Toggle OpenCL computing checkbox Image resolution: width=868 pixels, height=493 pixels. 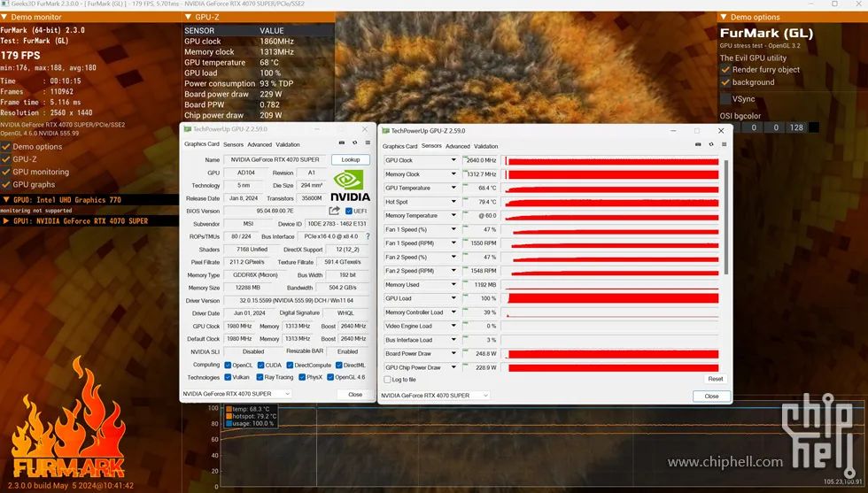point(228,366)
